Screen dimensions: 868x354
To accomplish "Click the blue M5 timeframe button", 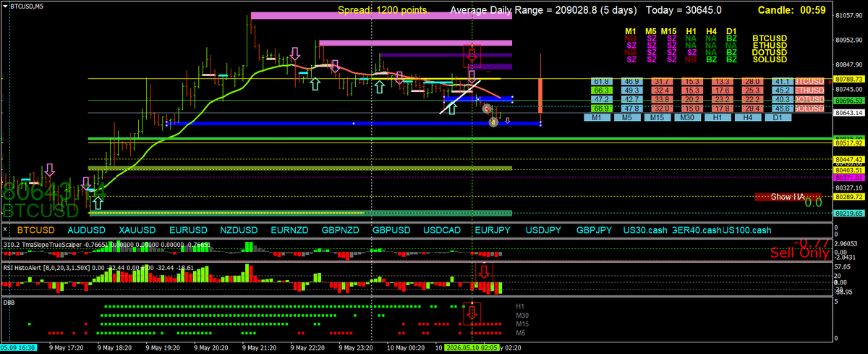I will tap(626, 117).
